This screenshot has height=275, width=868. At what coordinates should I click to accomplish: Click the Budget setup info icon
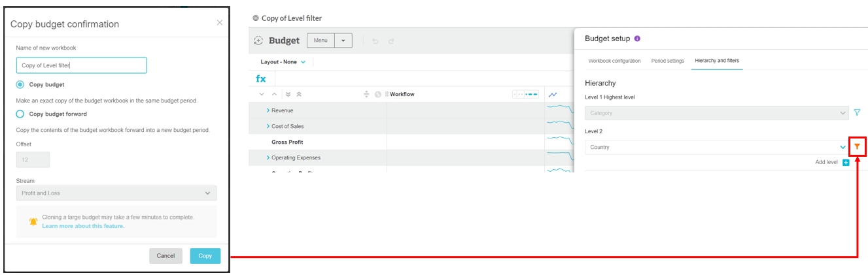638,39
